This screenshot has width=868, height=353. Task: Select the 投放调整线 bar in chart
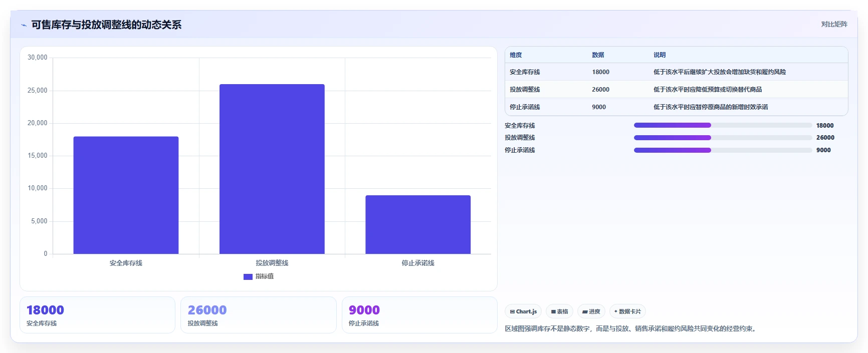[272, 169]
